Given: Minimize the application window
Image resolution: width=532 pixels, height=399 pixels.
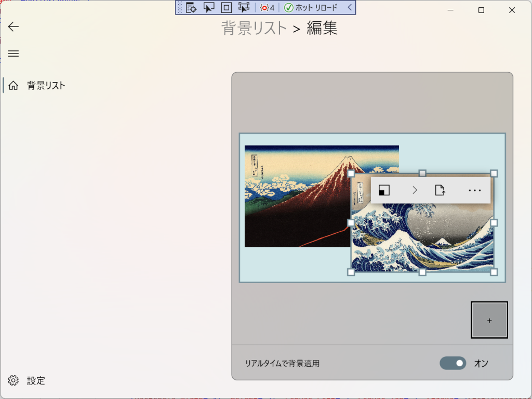Looking at the screenshot, I should pyautogui.click(x=450, y=10).
